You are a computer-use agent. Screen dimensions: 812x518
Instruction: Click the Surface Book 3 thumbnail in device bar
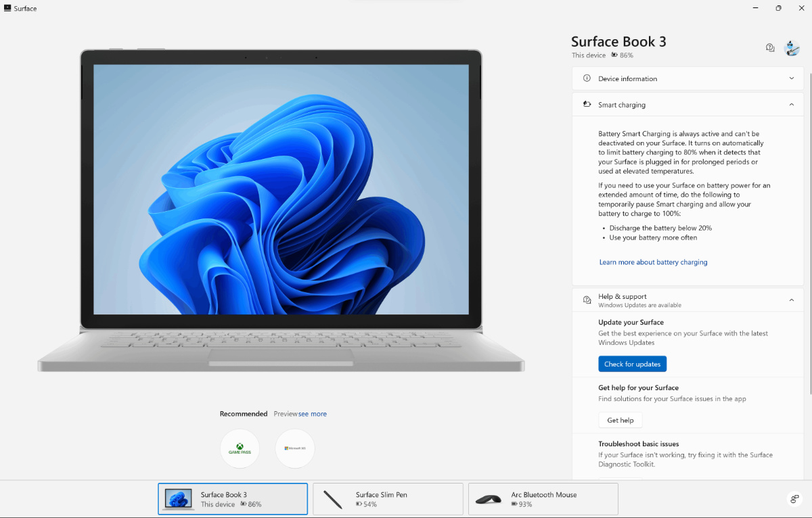point(180,499)
